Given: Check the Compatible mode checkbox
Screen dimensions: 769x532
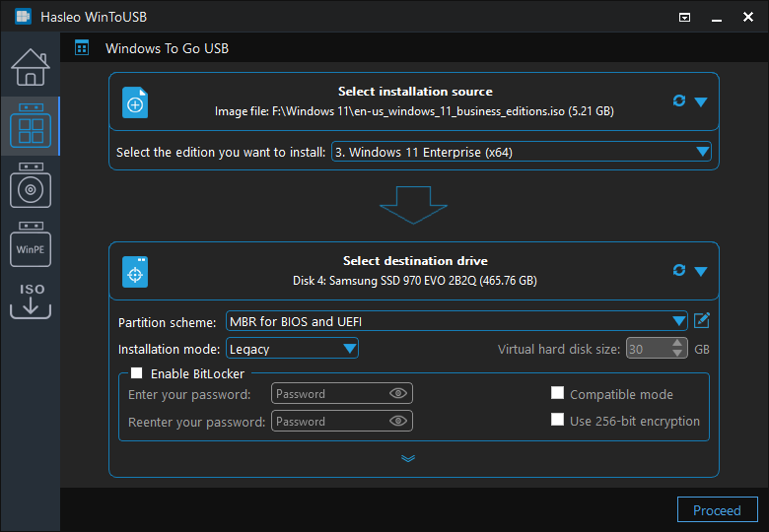Looking at the screenshot, I should pos(557,393).
